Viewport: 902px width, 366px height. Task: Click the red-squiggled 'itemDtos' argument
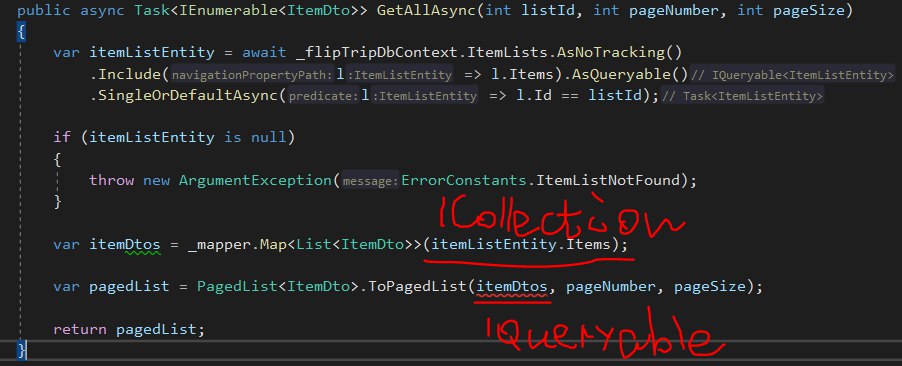[x=512, y=286]
